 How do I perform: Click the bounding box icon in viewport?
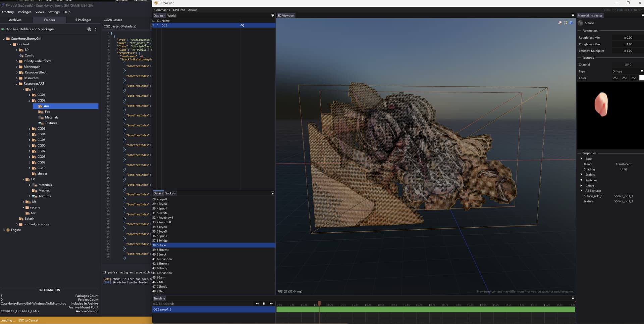tap(566, 22)
